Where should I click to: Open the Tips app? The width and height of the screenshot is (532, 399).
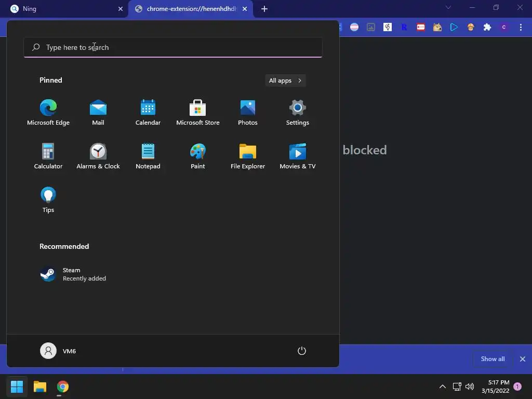(x=48, y=200)
